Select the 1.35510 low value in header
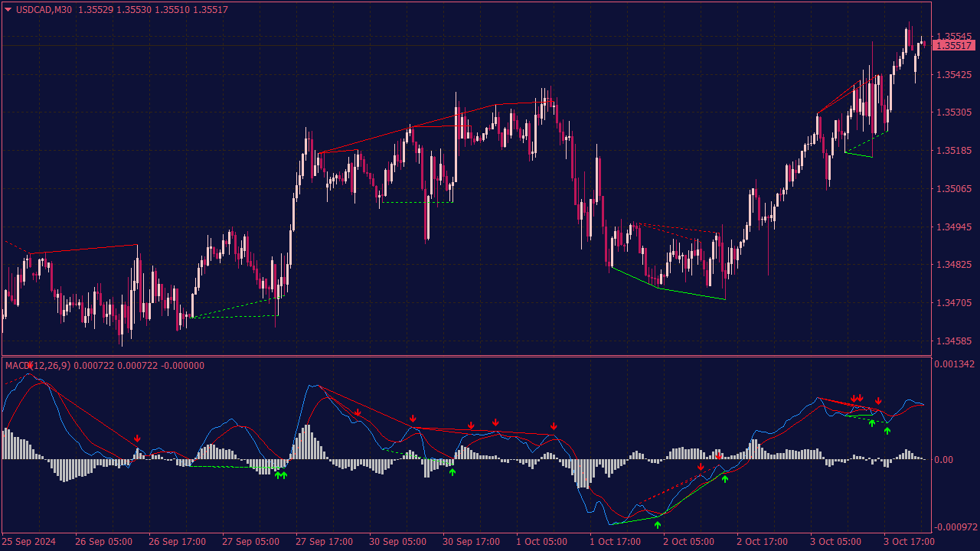980x551 pixels. 171,10
